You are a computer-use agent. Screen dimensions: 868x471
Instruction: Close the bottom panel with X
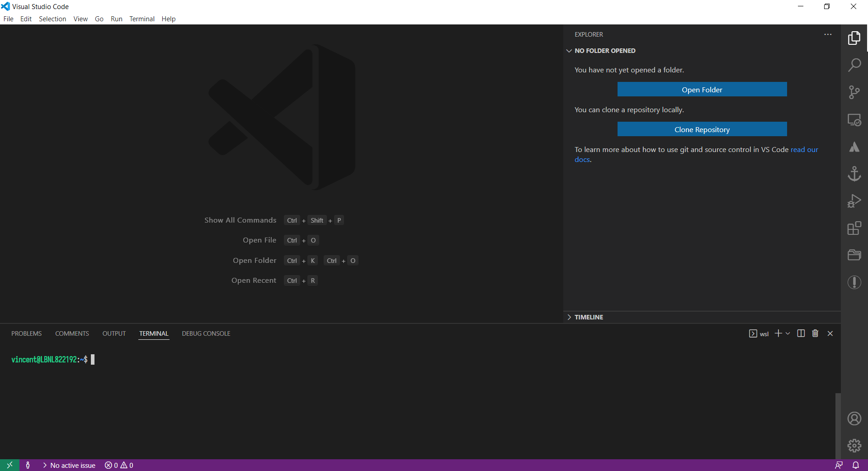coord(830,333)
